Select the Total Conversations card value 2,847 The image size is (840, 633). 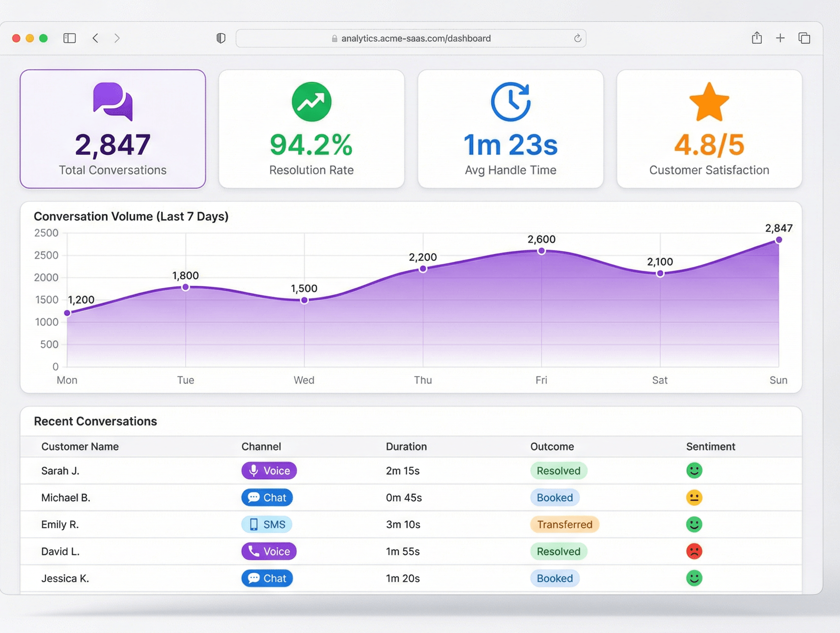pos(113,145)
